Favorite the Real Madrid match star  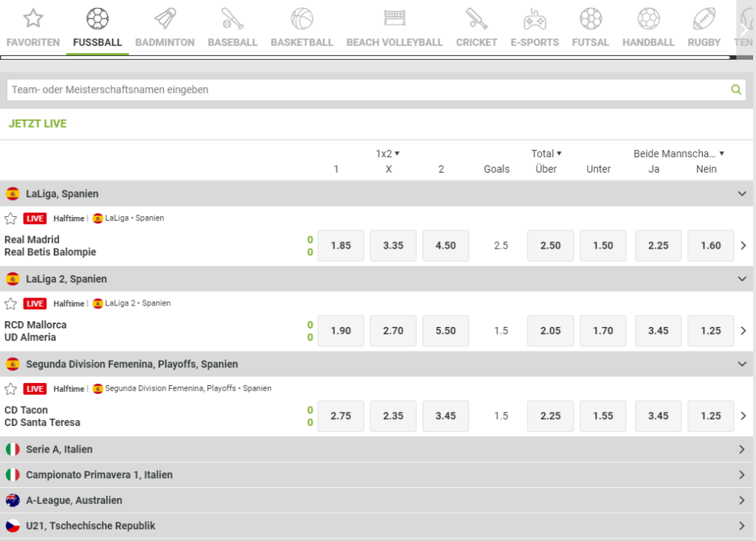tap(10, 218)
